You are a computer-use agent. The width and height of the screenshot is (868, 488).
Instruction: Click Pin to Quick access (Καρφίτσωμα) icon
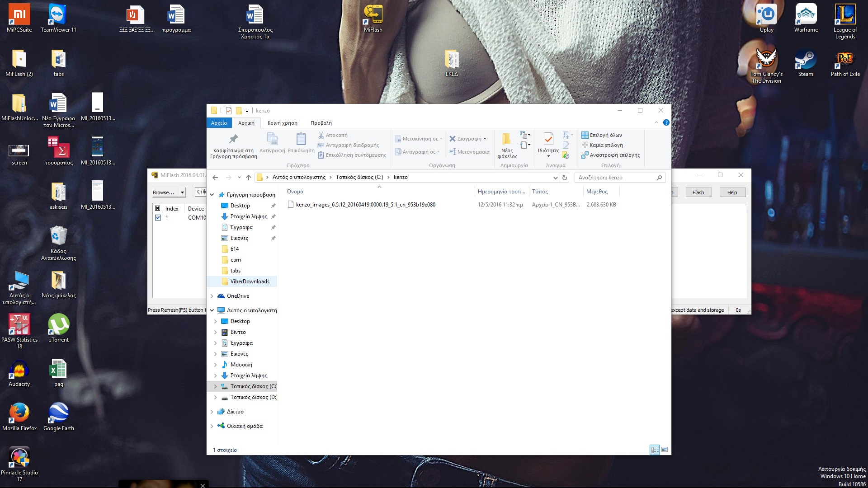coord(233,139)
